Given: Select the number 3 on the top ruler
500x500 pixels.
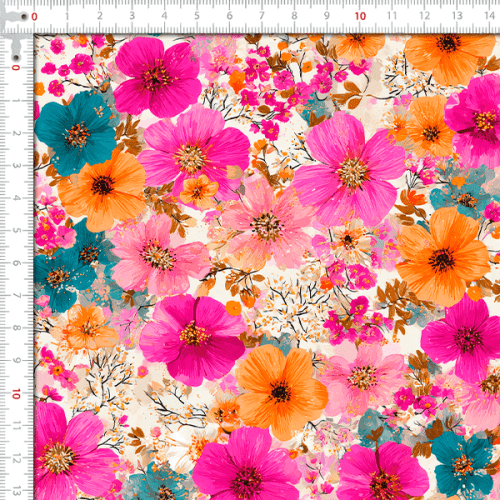Looking at the screenshot, I should pos(132,16).
